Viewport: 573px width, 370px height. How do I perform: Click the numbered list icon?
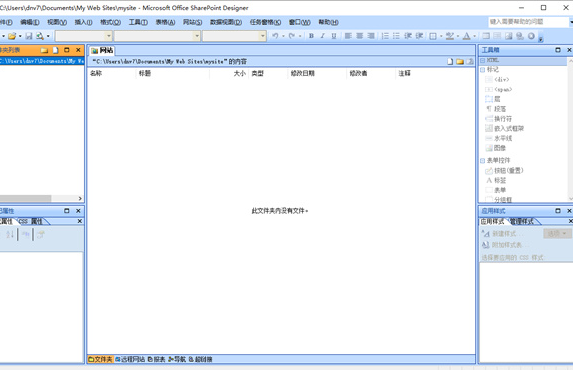(385, 36)
